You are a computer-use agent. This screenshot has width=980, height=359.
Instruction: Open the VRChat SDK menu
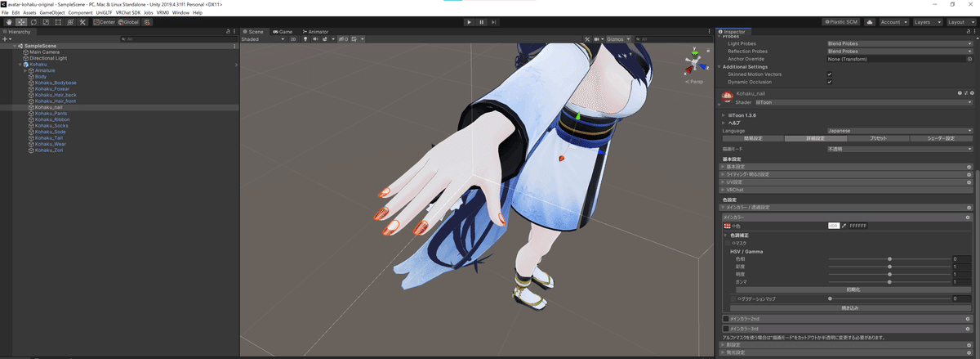click(129, 13)
